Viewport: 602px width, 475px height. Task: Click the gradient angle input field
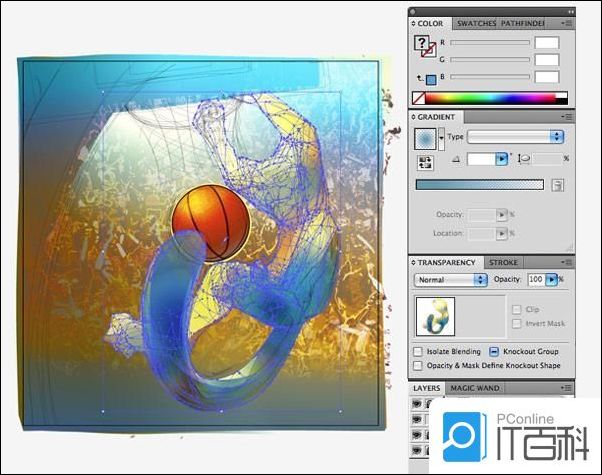click(x=481, y=159)
